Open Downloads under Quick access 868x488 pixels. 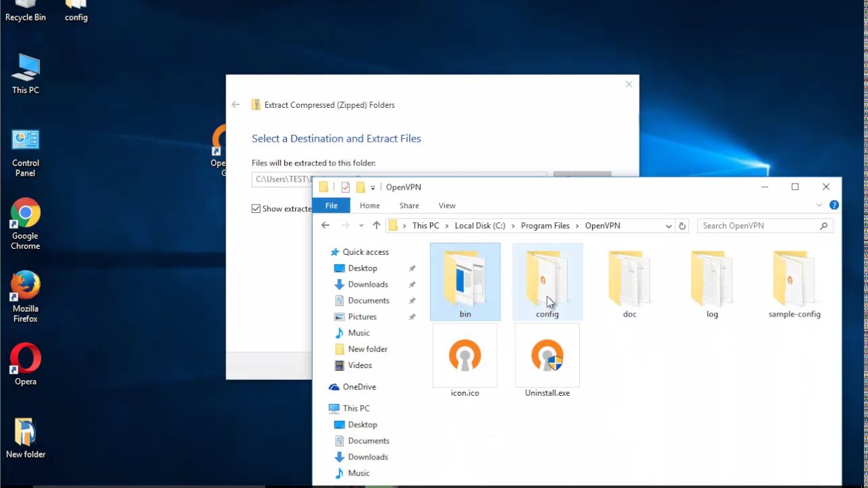tap(368, 285)
